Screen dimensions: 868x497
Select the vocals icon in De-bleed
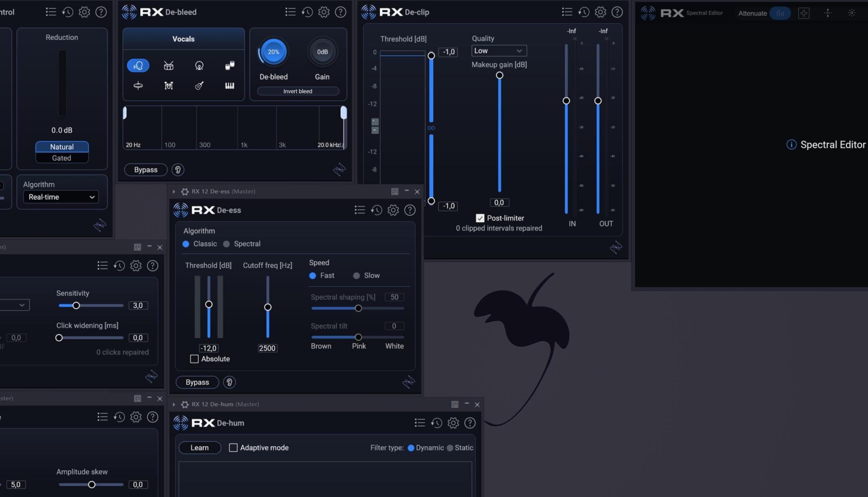coord(138,65)
